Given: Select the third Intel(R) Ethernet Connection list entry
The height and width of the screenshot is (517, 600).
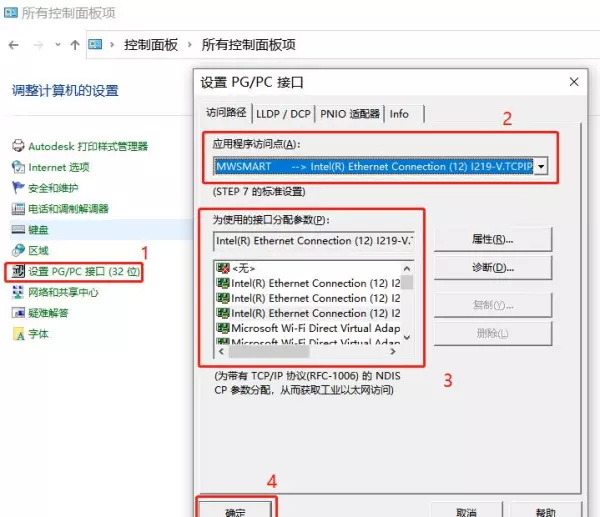Looking at the screenshot, I should coord(308,313).
